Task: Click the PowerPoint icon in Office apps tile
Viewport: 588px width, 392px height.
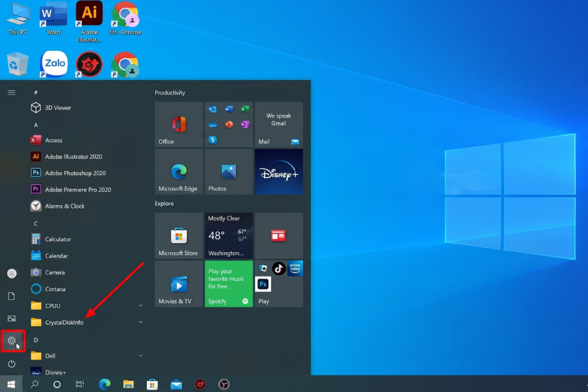Action: (x=229, y=124)
